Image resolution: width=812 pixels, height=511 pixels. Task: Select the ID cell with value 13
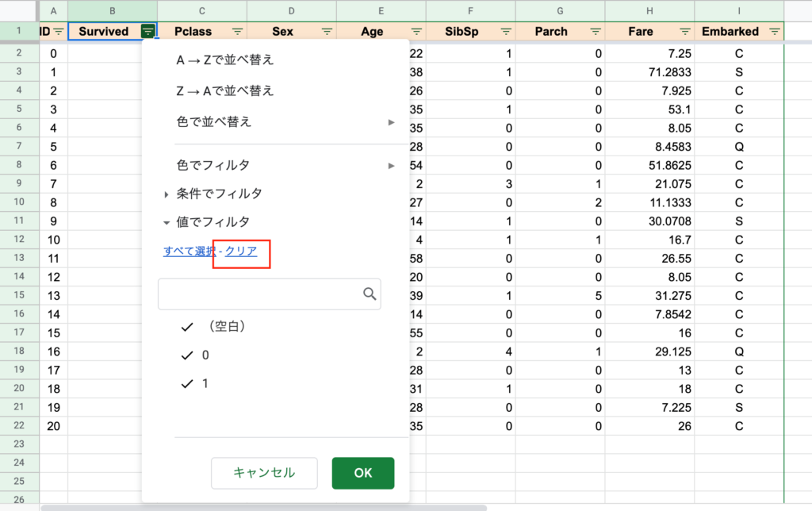click(x=53, y=295)
